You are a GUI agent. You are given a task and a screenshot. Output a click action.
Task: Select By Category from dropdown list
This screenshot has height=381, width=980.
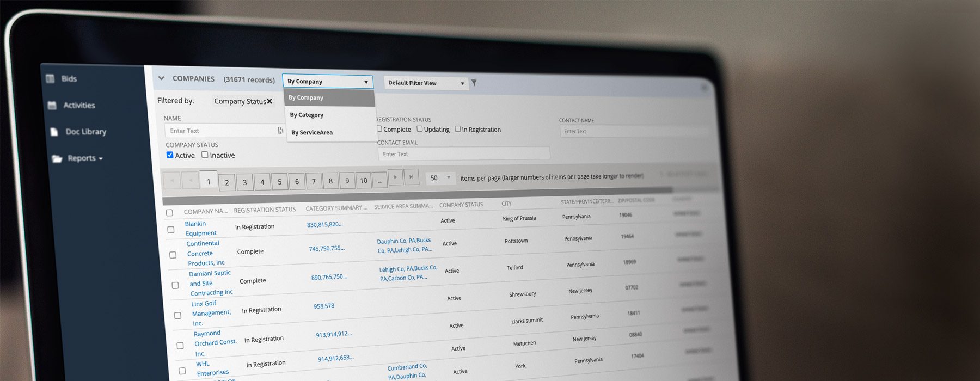point(307,115)
